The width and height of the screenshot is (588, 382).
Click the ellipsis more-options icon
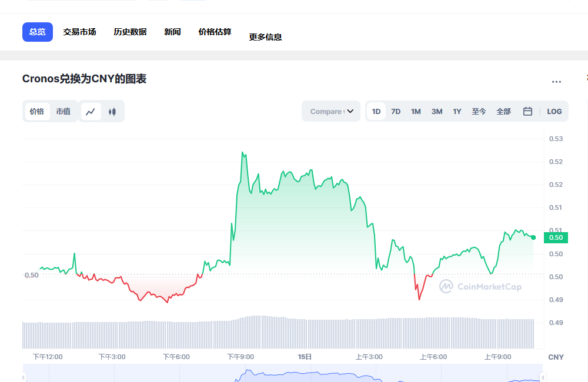556,82
